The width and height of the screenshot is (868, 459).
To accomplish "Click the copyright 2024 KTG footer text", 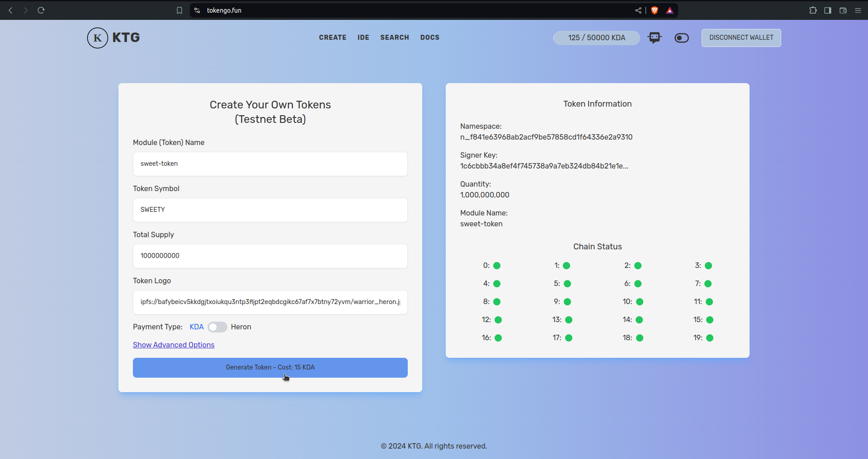I will (x=434, y=446).
